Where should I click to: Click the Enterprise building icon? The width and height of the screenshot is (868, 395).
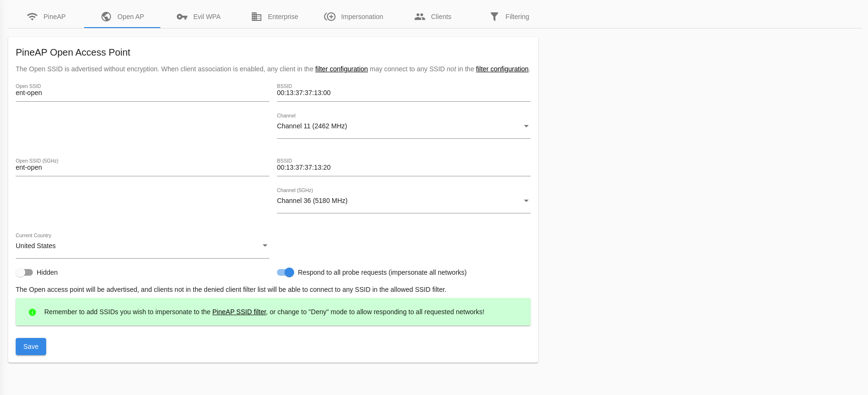pyautogui.click(x=256, y=17)
